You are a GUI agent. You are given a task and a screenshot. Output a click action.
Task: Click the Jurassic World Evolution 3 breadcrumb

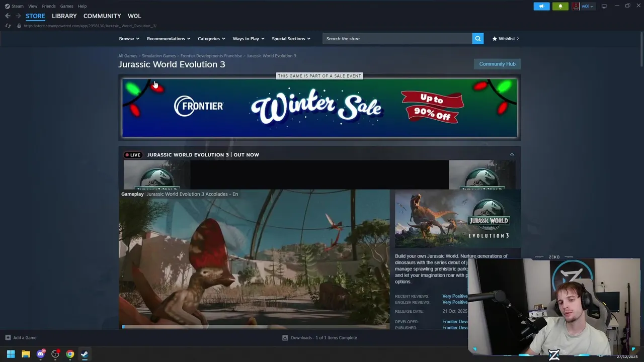pyautogui.click(x=271, y=56)
